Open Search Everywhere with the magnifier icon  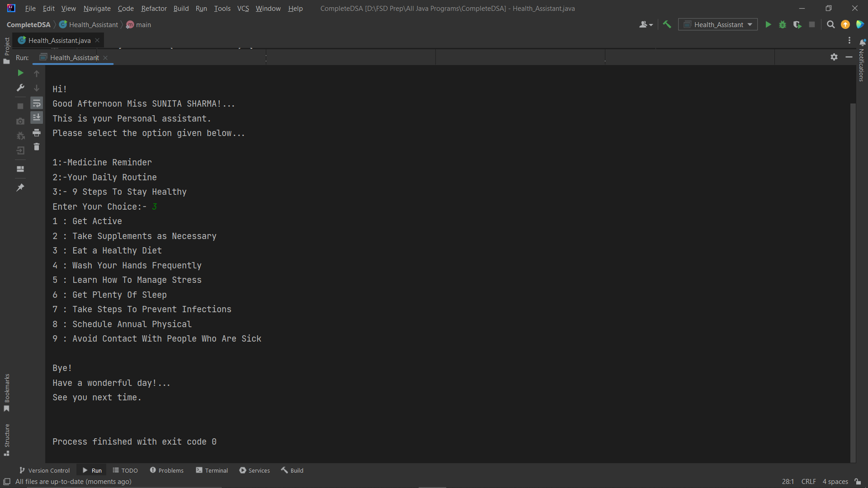click(830, 25)
